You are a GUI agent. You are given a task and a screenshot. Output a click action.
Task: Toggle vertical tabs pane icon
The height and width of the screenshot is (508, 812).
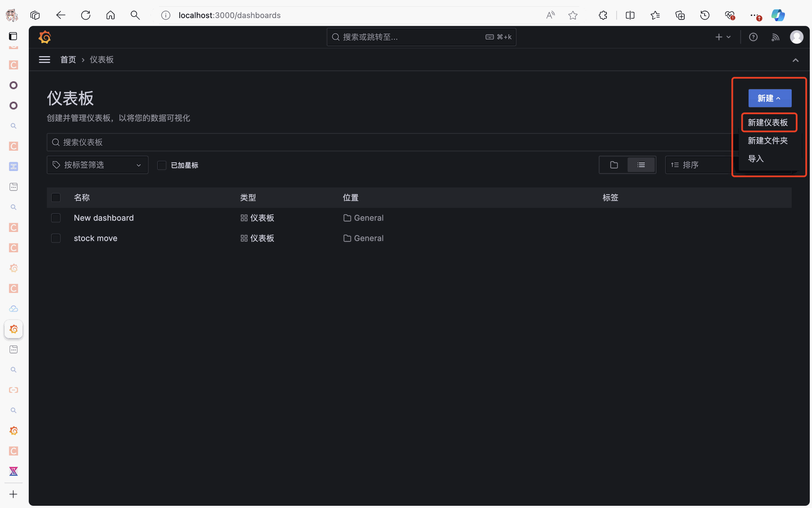pos(13,36)
